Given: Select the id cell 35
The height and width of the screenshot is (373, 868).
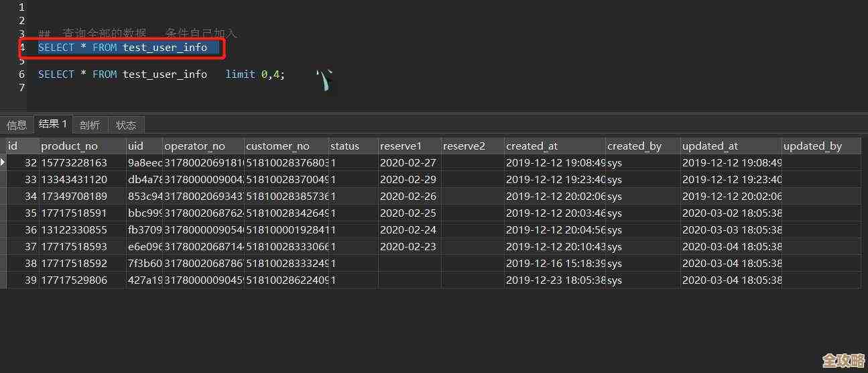Looking at the screenshot, I should pyautogui.click(x=22, y=213).
